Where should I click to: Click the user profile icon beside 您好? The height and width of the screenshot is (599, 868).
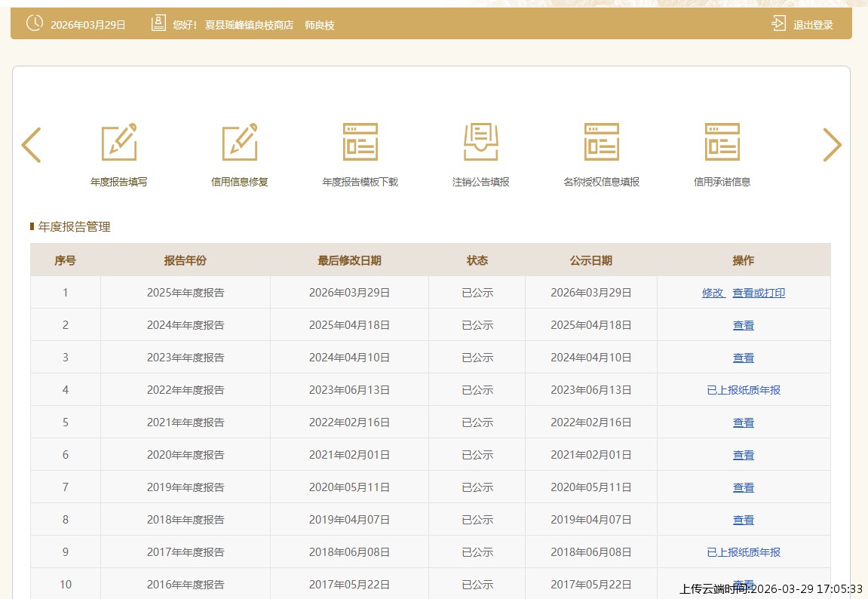coord(158,23)
